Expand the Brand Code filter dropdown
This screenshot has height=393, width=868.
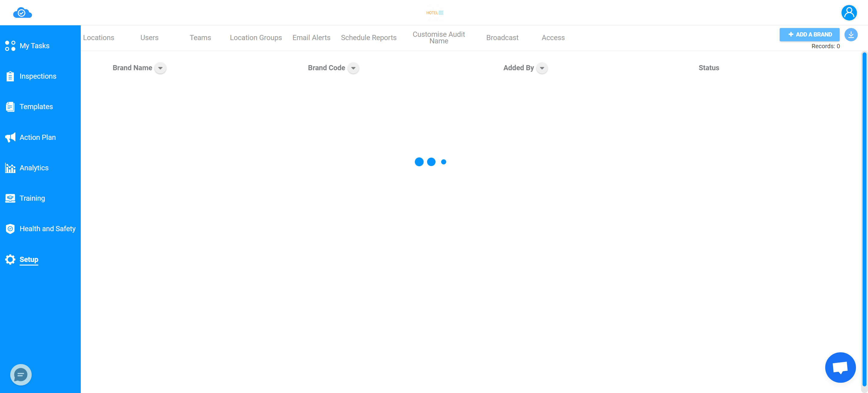[x=353, y=68]
